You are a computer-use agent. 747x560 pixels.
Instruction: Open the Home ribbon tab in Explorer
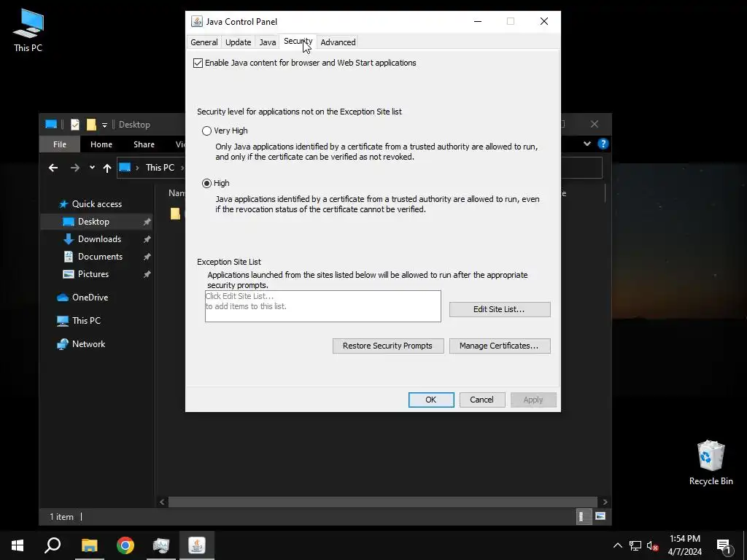[x=101, y=144]
